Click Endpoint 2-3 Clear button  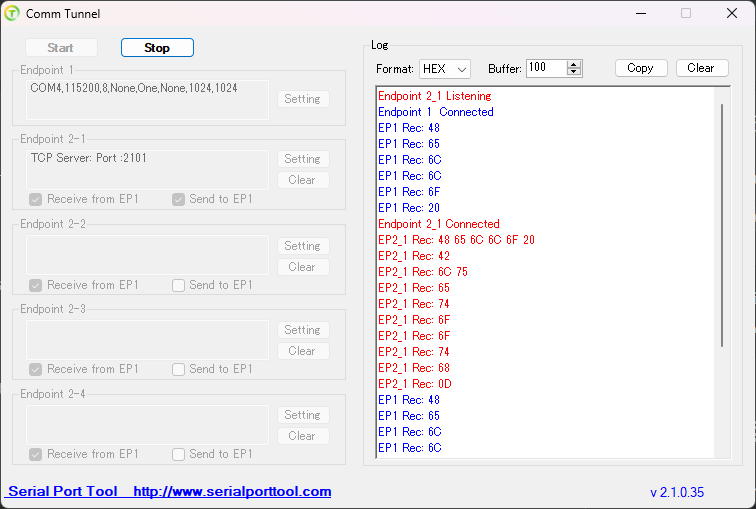click(x=303, y=351)
